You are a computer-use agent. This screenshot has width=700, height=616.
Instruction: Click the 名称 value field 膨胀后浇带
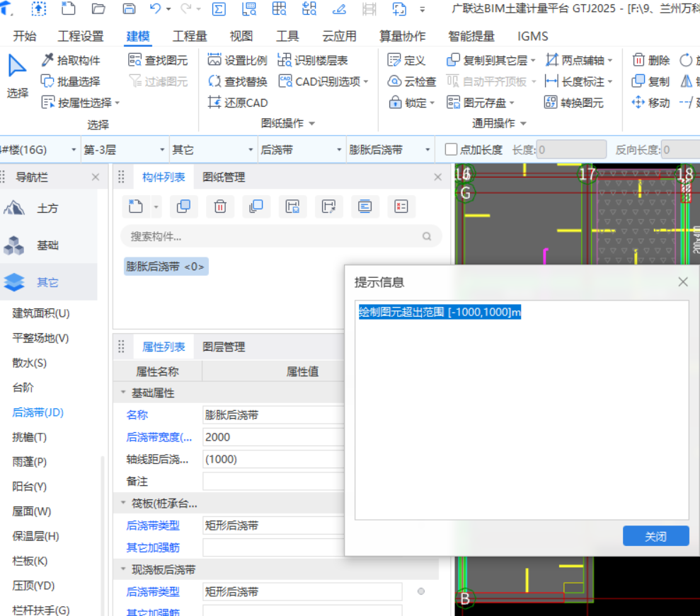click(x=273, y=415)
